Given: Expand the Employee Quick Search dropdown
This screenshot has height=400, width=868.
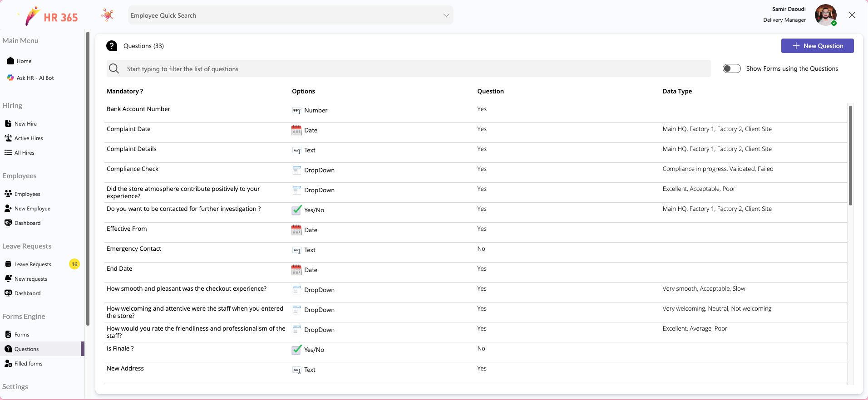Looking at the screenshot, I should pos(446,15).
